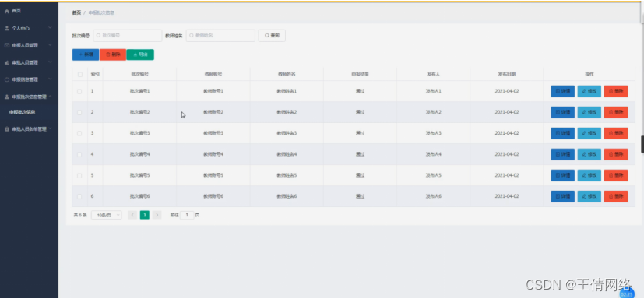Image resolution: width=644 pixels, height=299 pixels.
Task: Click search icon inside 批次编号 field
Action: pos(99,36)
